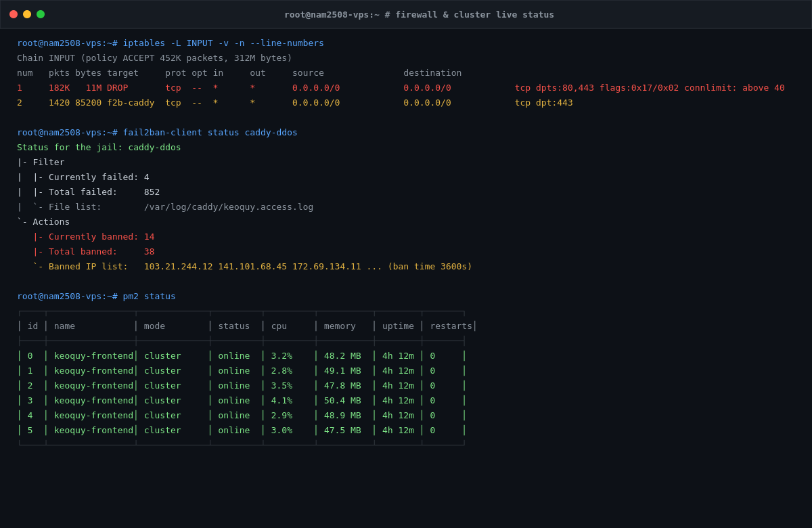
Task: Click cpu value 3.2%
Action: point(281,356)
